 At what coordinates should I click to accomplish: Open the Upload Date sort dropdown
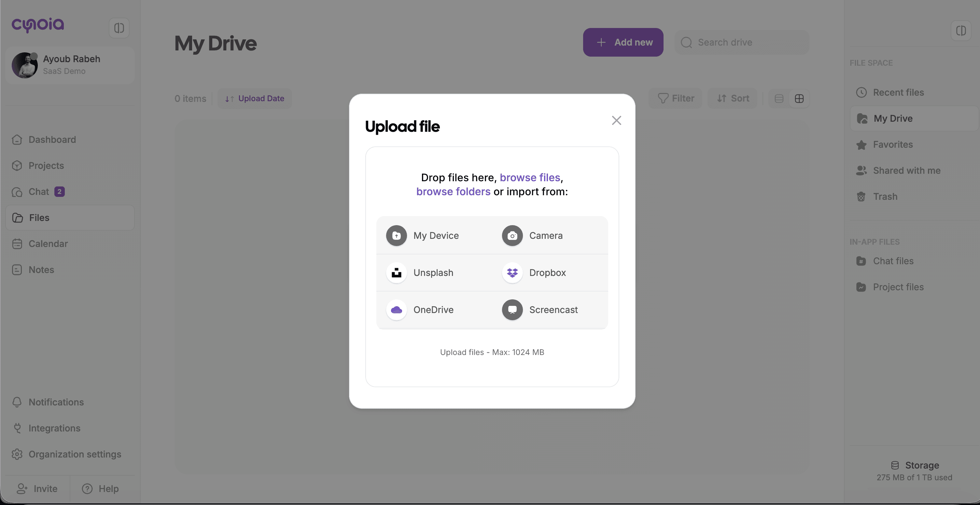click(x=255, y=99)
